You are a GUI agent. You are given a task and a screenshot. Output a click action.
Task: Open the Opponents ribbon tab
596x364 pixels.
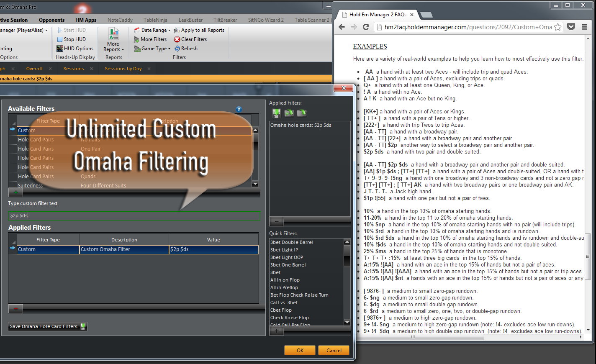52,20
